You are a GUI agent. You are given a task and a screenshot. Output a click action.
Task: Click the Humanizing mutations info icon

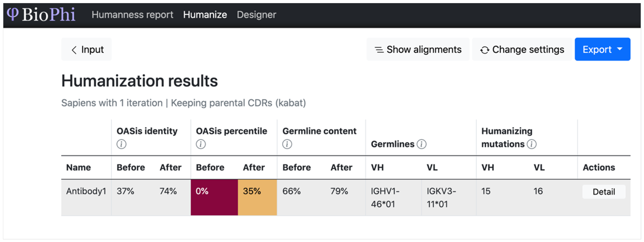coord(531,144)
